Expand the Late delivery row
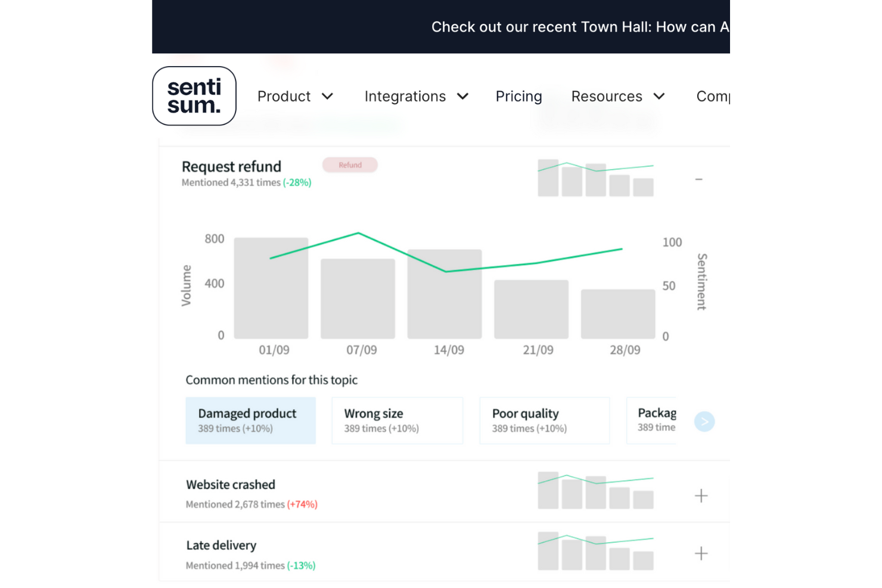Screen dimensions: 882x588 click(701, 553)
